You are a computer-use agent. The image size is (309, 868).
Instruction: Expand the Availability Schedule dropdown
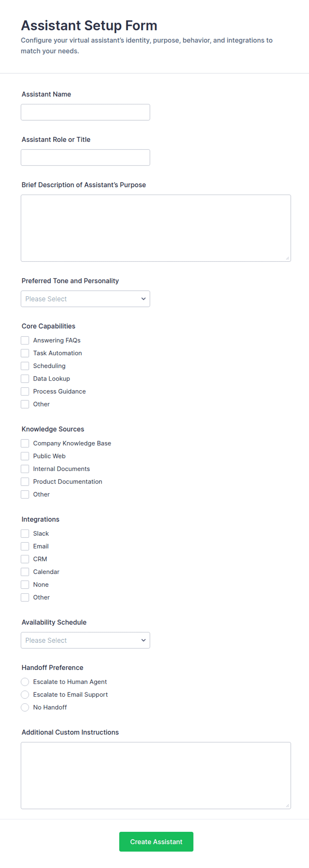[x=85, y=640]
